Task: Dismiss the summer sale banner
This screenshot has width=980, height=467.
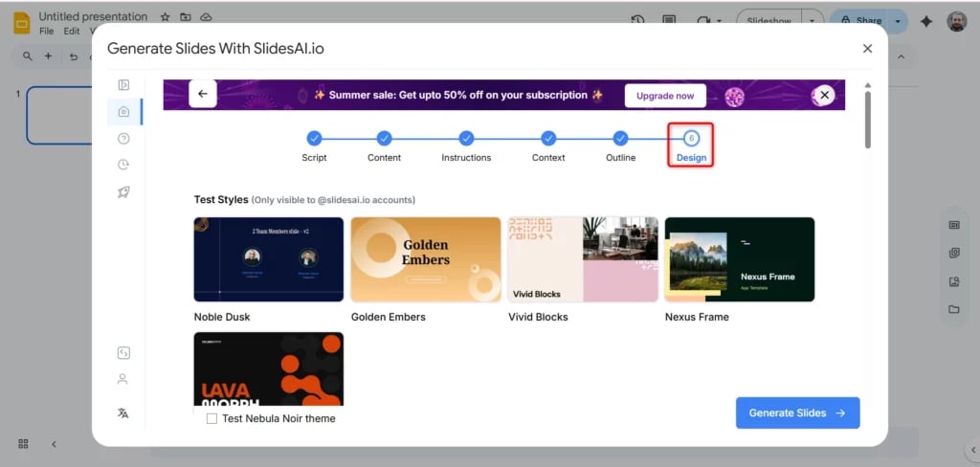Action: (x=825, y=95)
